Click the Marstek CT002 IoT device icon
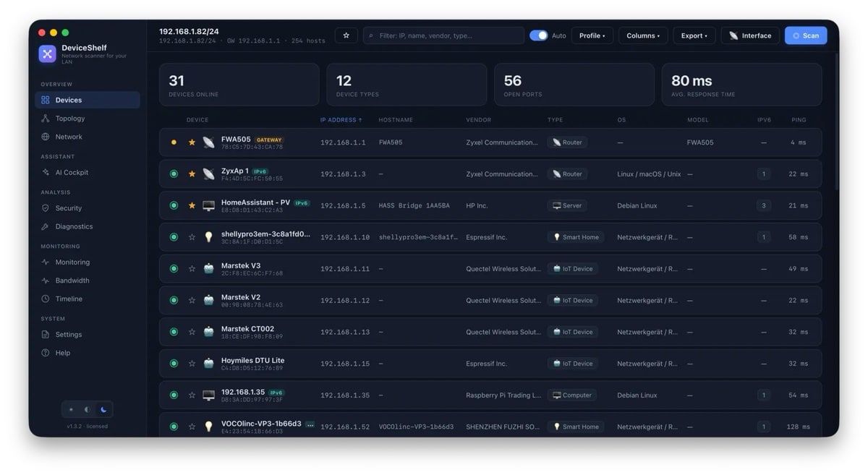The image size is (868, 475). pyautogui.click(x=208, y=332)
